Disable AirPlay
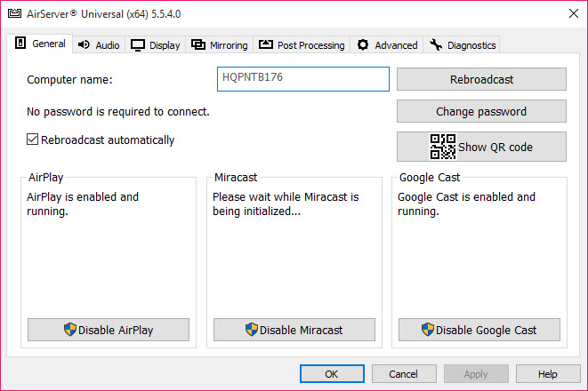This screenshot has height=391, width=588. [x=109, y=330]
